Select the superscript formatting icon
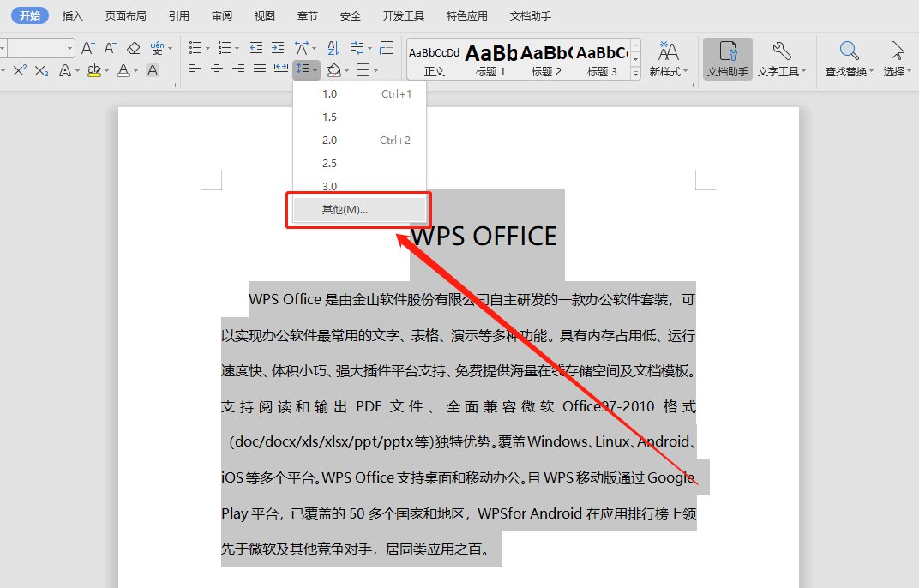919x588 pixels. [21, 70]
